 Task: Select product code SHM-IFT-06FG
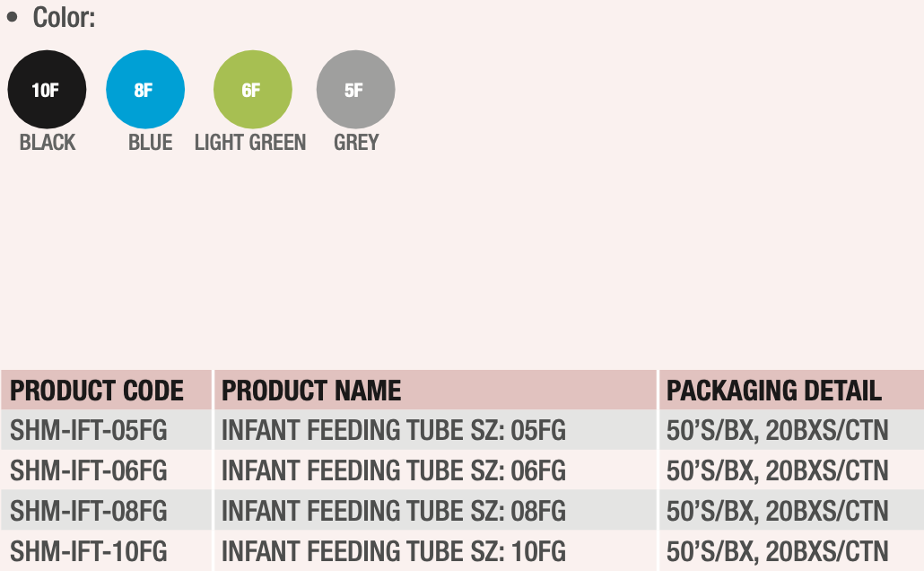coord(89,470)
